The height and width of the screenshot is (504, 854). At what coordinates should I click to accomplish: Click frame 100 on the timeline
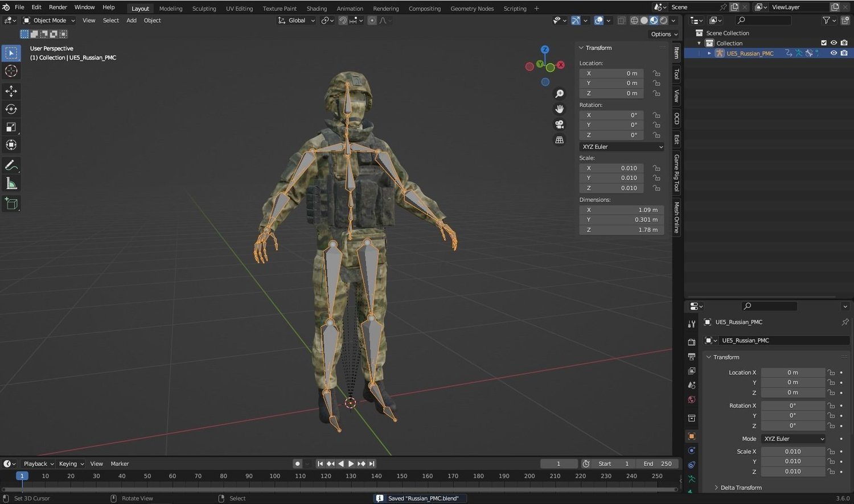point(275,476)
